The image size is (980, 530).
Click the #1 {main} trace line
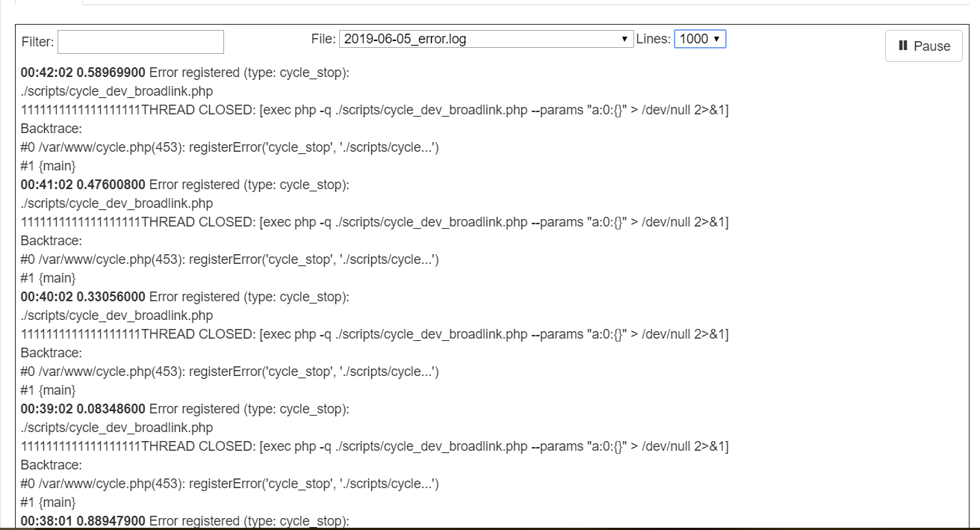[46, 166]
